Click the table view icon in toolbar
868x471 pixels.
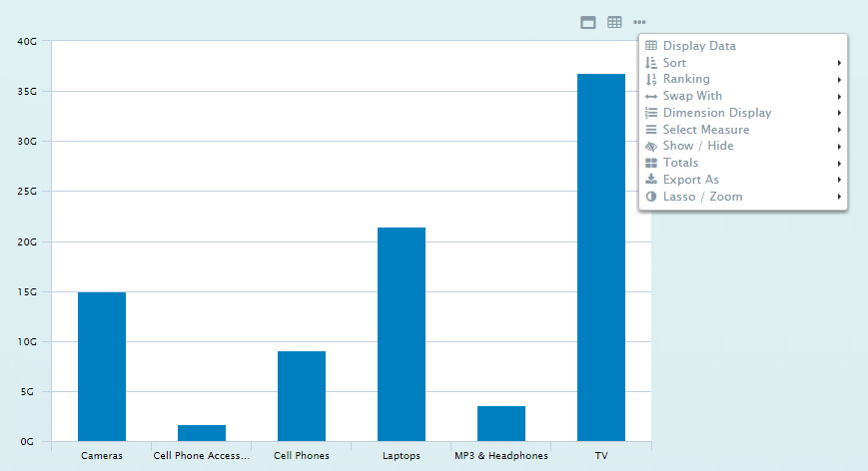pos(614,22)
